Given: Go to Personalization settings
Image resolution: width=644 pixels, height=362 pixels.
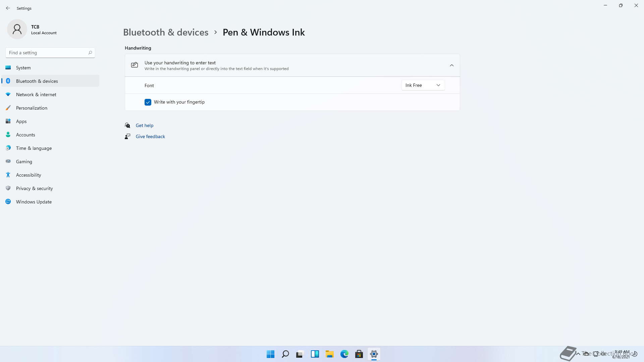Looking at the screenshot, I should [x=50, y=108].
